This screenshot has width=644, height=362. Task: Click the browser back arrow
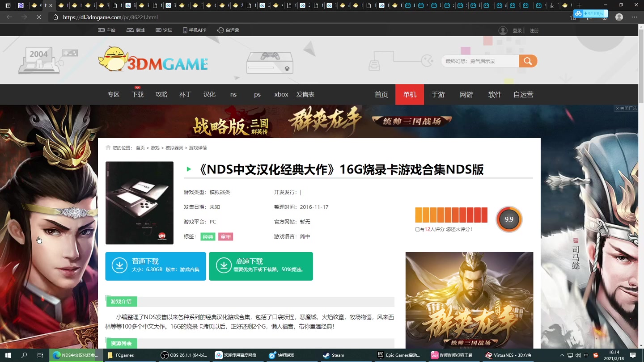(x=9, y=17)
